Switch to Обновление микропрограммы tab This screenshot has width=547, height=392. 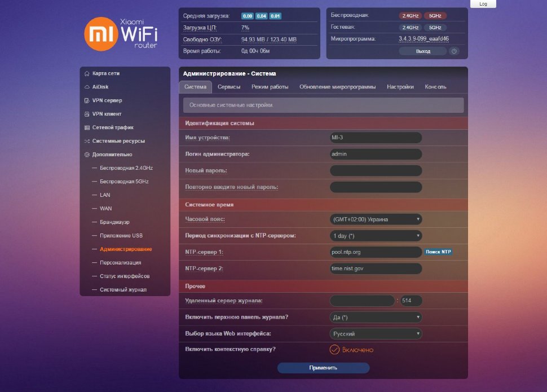[x=337, y=87]
